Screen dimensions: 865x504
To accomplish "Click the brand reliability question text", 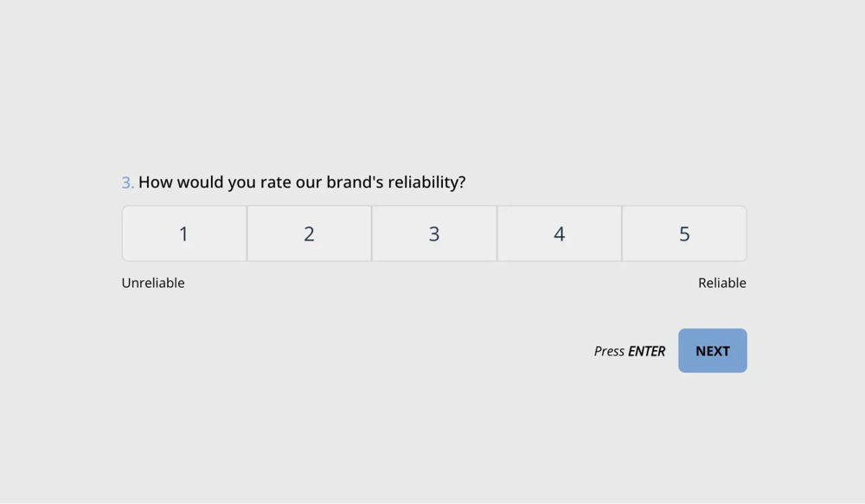I will tap(301, 182).
